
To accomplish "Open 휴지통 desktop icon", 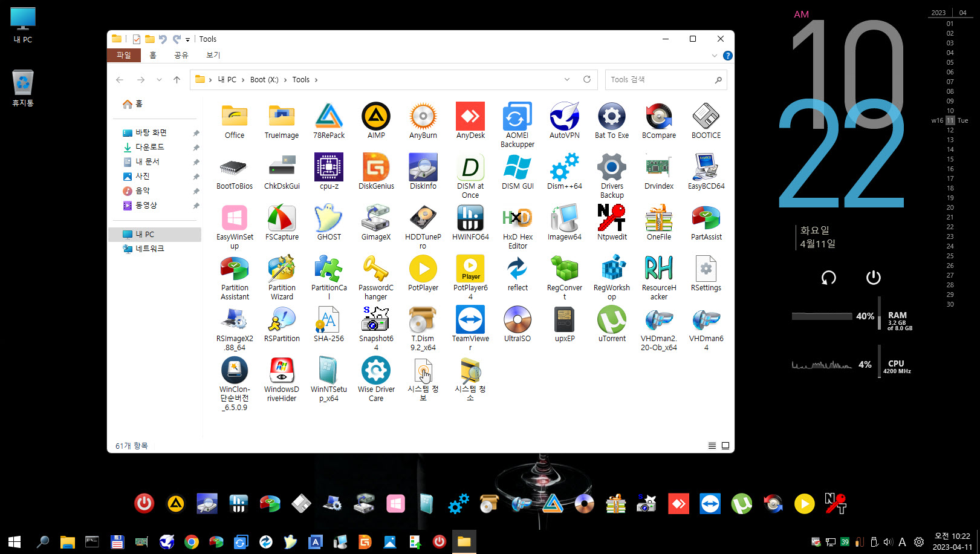I will 23,88.
